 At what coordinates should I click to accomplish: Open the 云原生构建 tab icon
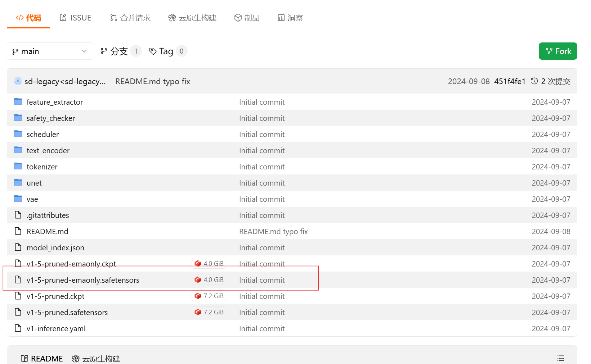(172, 17)
